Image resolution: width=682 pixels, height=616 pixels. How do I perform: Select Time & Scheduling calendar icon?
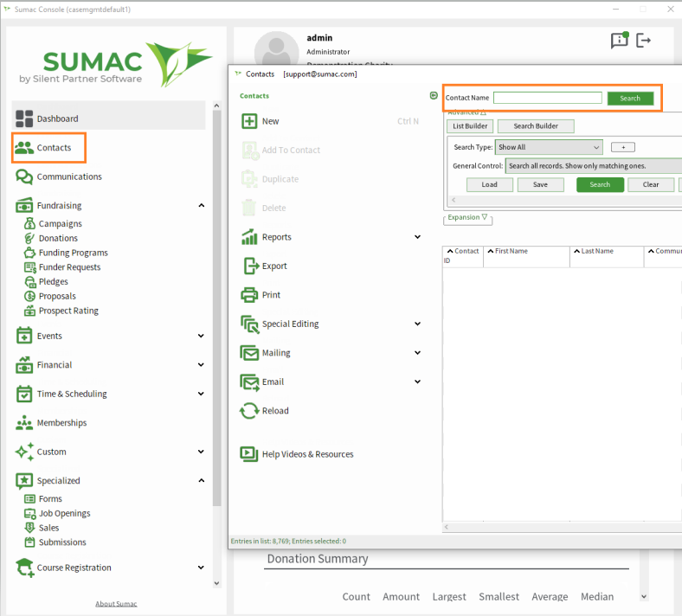pyautogui.click(x=24, y=394)
